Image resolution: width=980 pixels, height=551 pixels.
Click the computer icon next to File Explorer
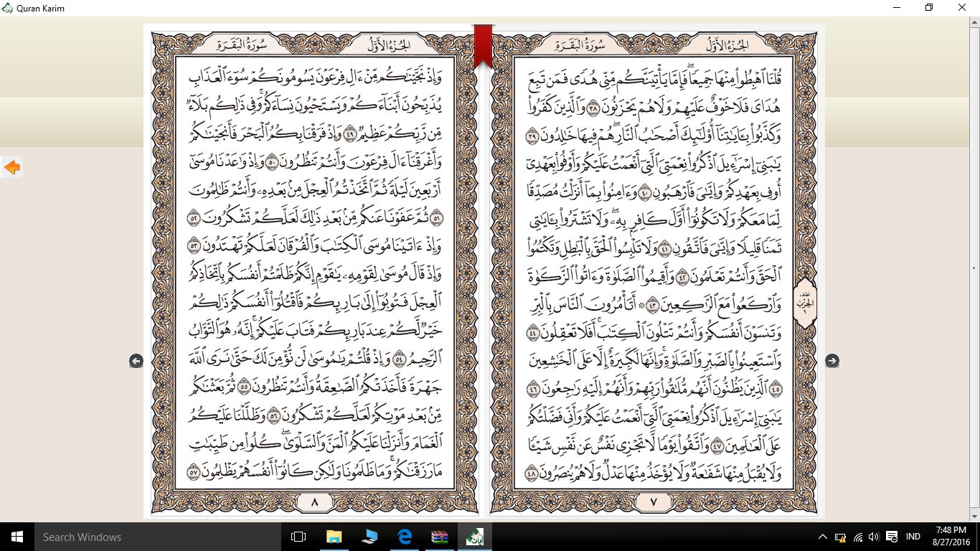pyautogui.click(x=369, y=537)
